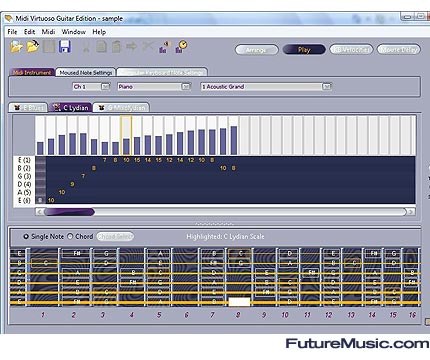The image size is (430, 360).
Task: Switch to the Keyboard Note Settings tab
Action: click(x=162, y=72)
